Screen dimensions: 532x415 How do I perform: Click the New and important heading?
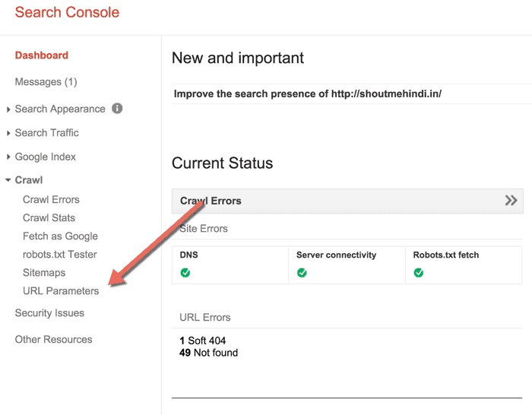pyautogui.click(x=238, y=58)
